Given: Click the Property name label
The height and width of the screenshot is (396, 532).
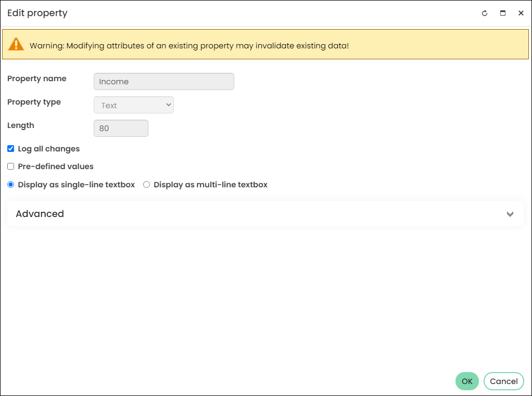Looking at the screenshot, I should coord(37,79).
